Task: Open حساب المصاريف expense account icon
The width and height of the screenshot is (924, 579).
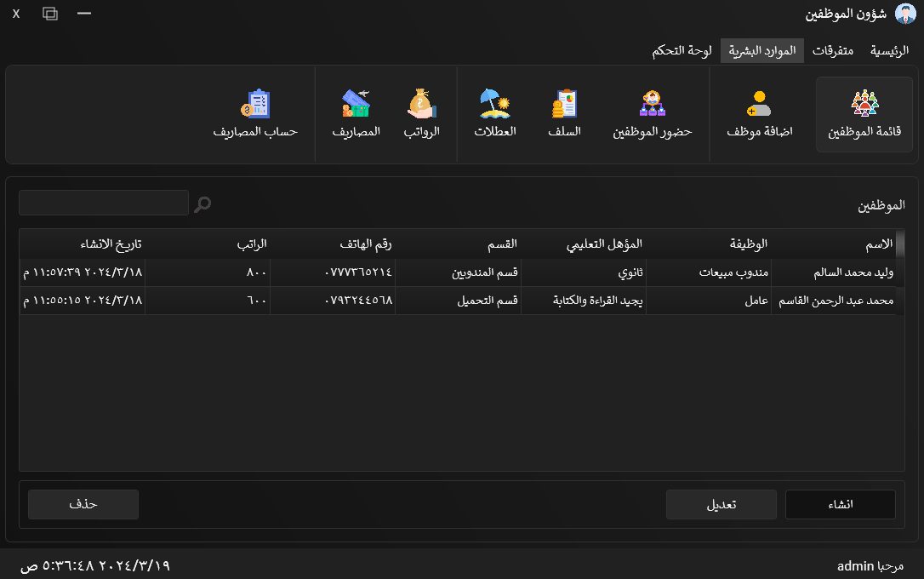Action: coord(255,114)
